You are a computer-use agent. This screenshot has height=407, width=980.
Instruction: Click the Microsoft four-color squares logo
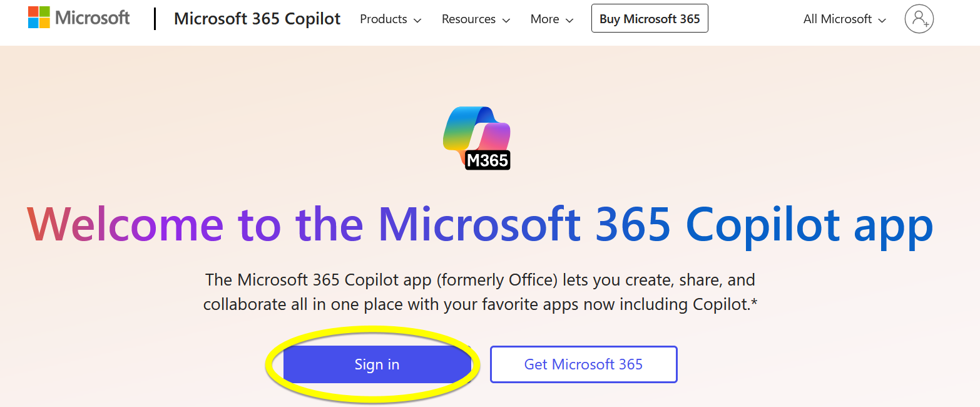point(38,18)
